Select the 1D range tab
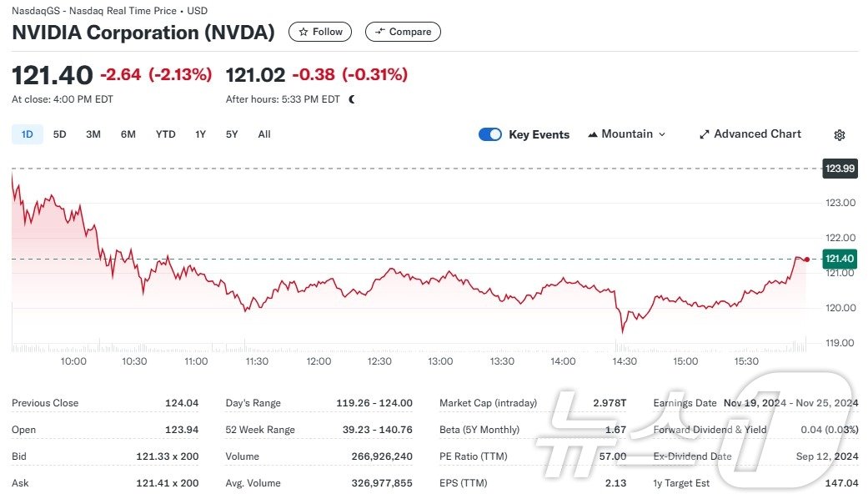868x504 pixels. click(28, 134)
